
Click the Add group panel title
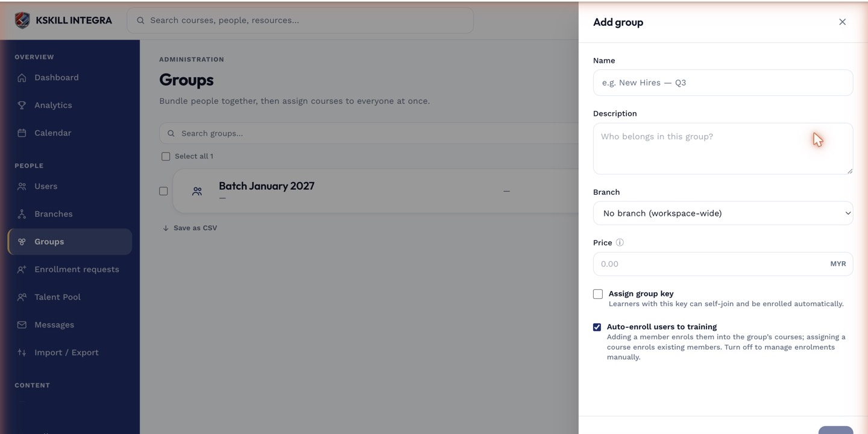[618, 22]
